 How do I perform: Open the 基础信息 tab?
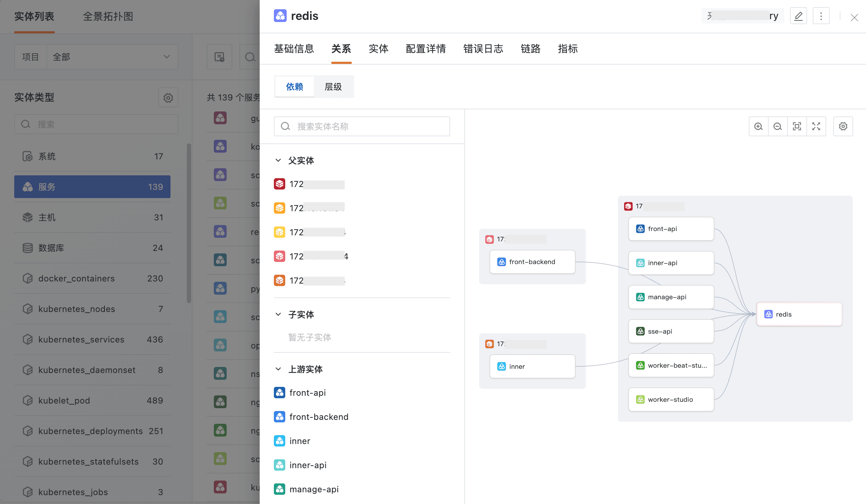(294, 49)
